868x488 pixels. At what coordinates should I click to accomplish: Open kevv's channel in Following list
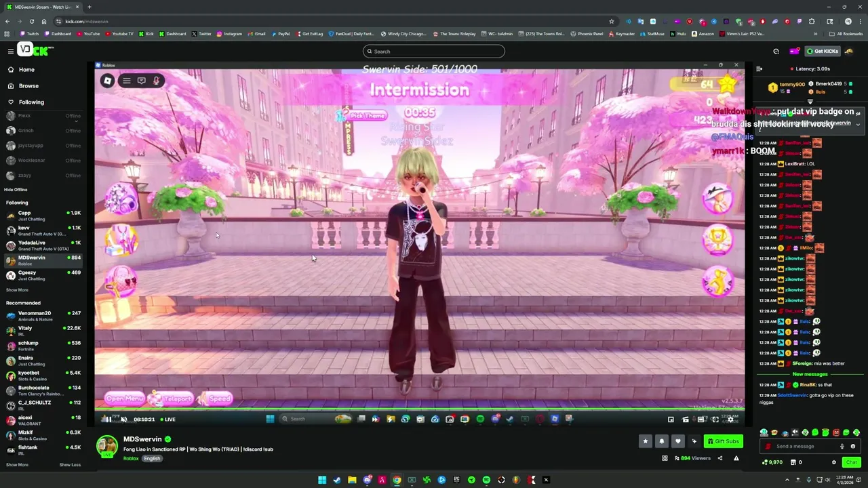[x=43, y=230]
